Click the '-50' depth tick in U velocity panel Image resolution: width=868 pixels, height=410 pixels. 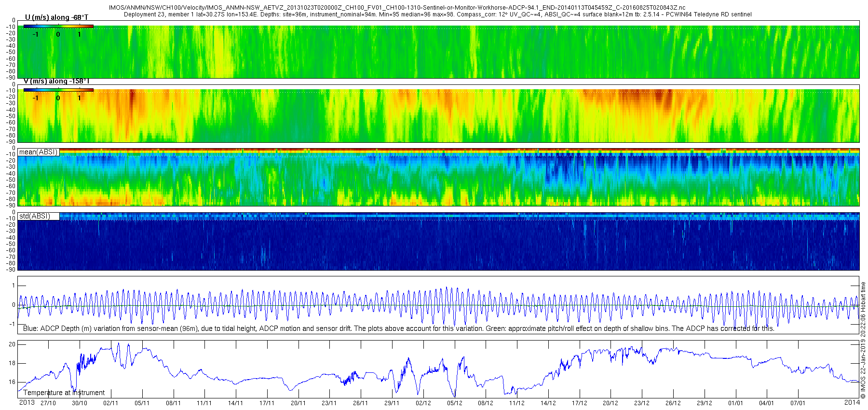[11, 53]
